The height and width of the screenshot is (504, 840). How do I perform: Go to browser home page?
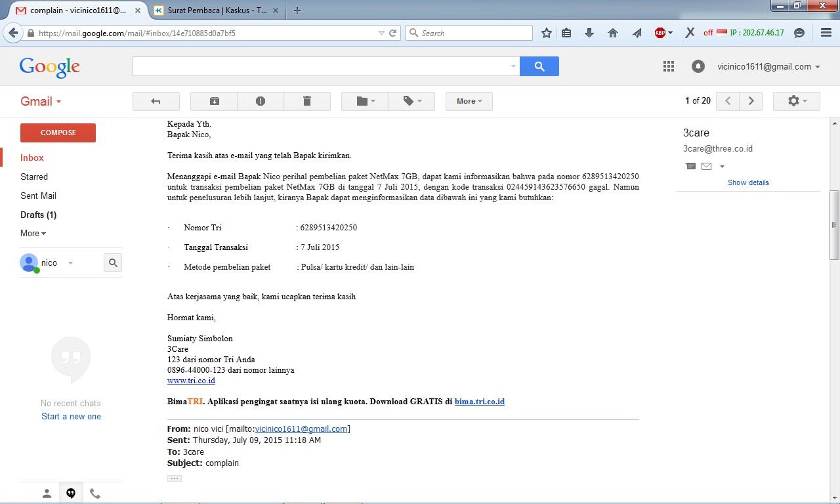pos(613,33)
